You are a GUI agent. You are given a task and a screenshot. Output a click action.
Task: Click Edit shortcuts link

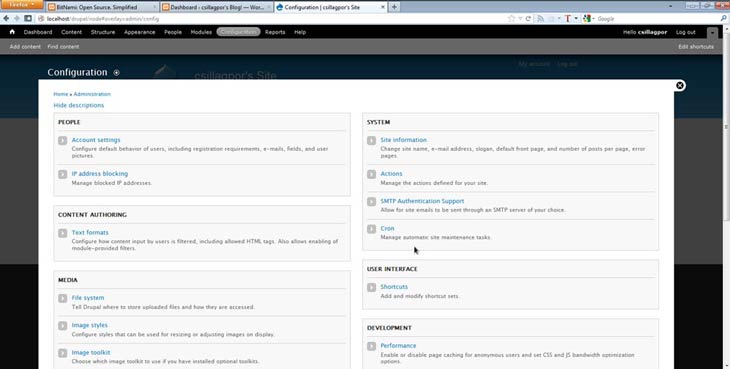[696, 47]
